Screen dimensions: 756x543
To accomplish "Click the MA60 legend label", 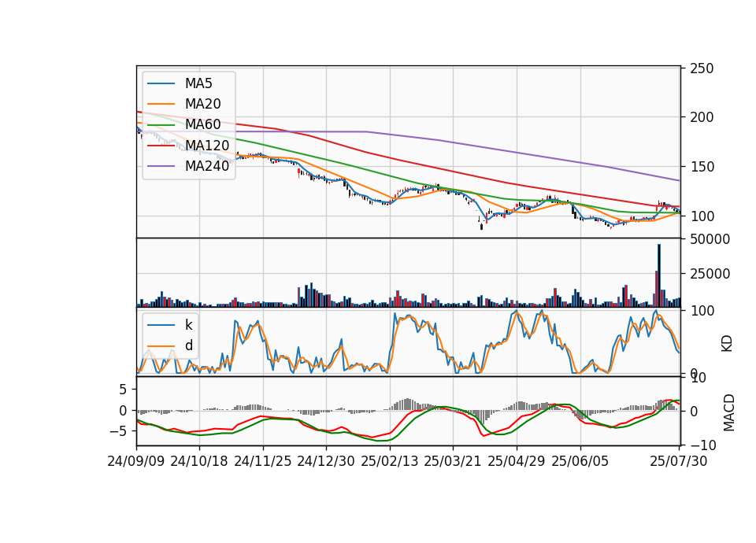I will (x=203, y=124).
